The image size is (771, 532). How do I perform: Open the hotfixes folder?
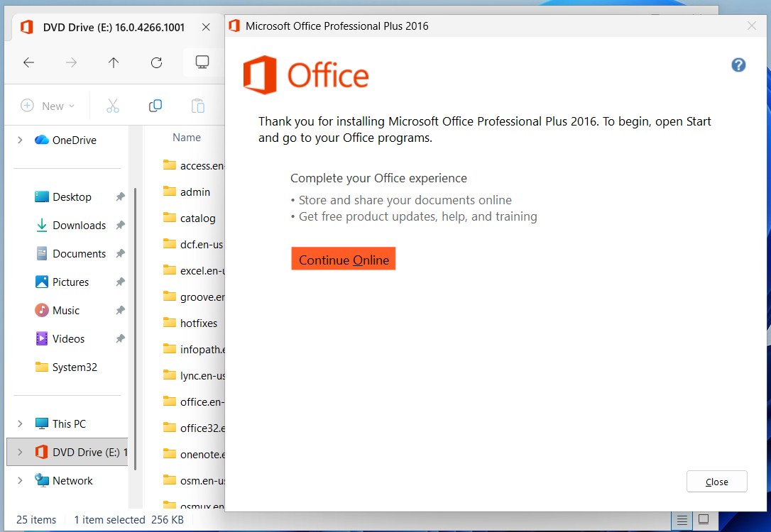click(198, 323)
